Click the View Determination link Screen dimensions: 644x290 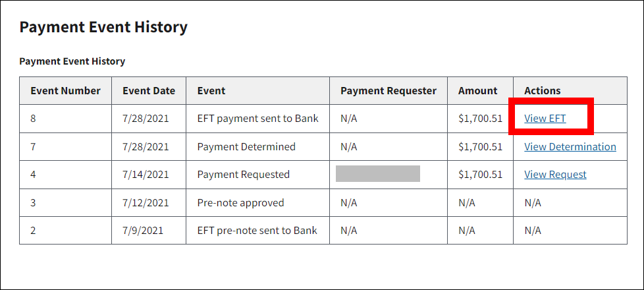(x=570, y=146)
